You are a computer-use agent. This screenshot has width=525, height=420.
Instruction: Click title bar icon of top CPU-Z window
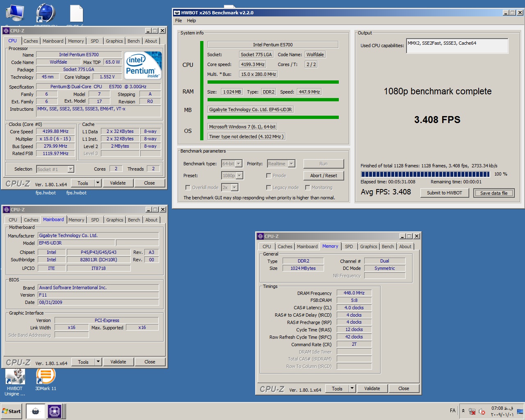(x=6, y=31)
